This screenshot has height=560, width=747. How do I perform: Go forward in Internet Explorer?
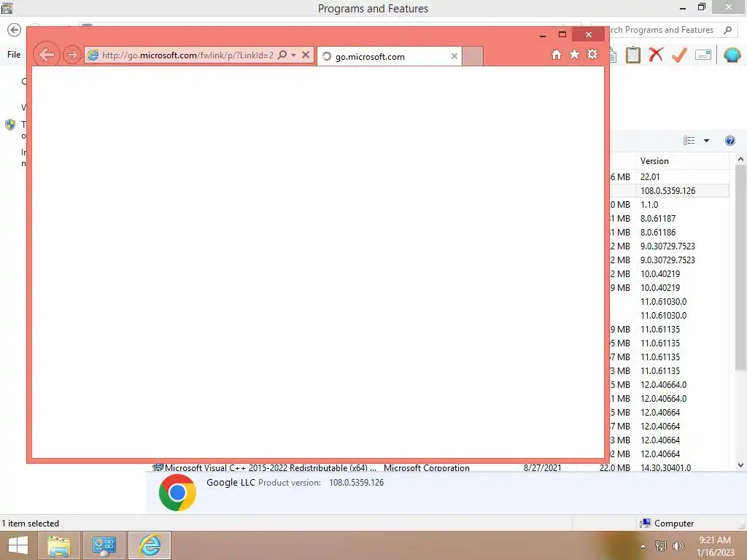(72, 55)
